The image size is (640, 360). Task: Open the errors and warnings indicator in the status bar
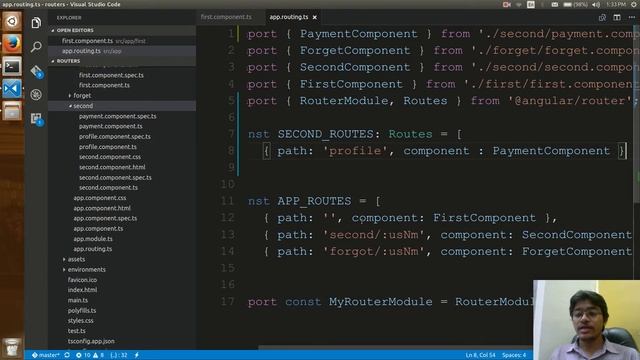click(x=90, y=355)
